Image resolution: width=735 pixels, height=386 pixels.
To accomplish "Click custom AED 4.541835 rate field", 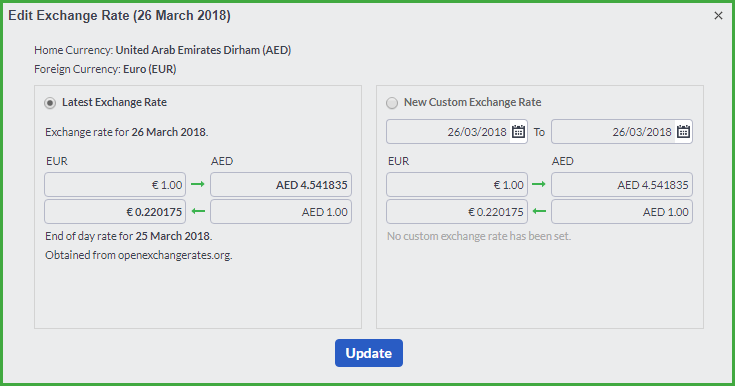I will click(x=622, y=185).
